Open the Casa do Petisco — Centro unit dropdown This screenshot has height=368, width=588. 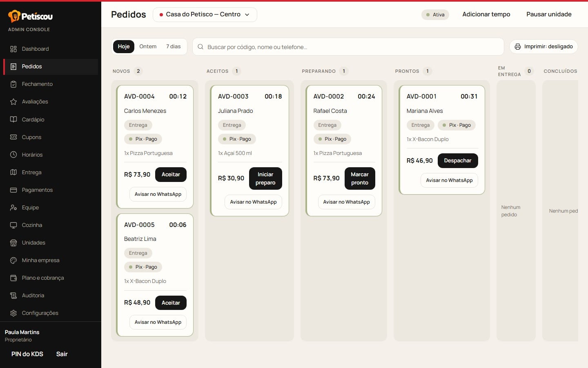pyautogui.click(x=205, y=15)
